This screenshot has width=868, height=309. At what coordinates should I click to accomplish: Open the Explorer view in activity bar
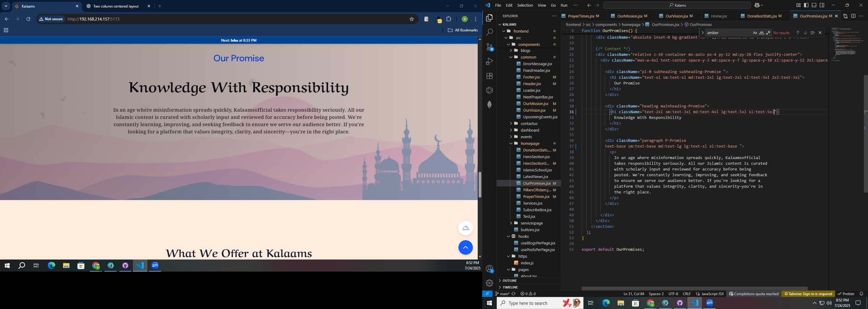pyautogui.click(x=489, y=18)
